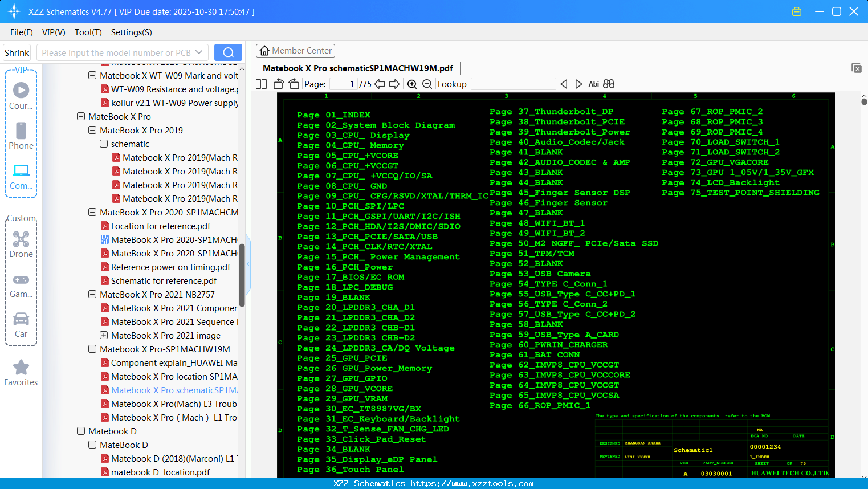Image resolution: width=868 pixels, height=489 pixels.
Task: Collapse the MateBook X Pro 2020-SP1MACHCM node
Action: (92, 212)
